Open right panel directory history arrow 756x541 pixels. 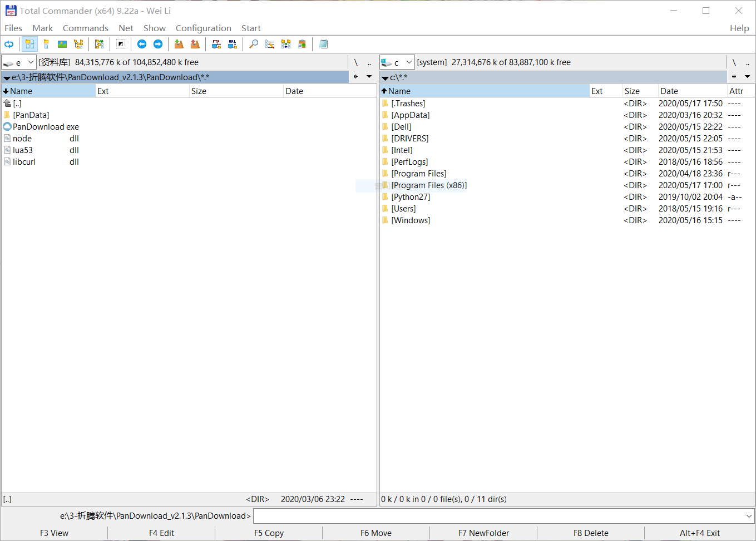(747, 77)
